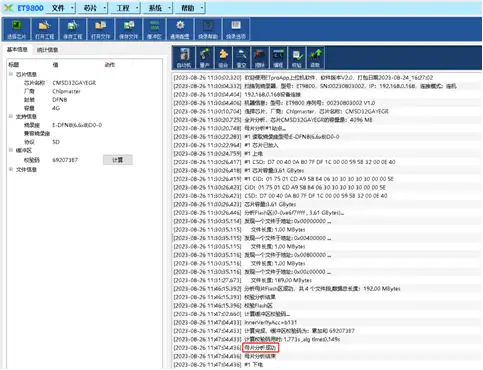Click the 校验码 value 69207387

coord(65,160)
